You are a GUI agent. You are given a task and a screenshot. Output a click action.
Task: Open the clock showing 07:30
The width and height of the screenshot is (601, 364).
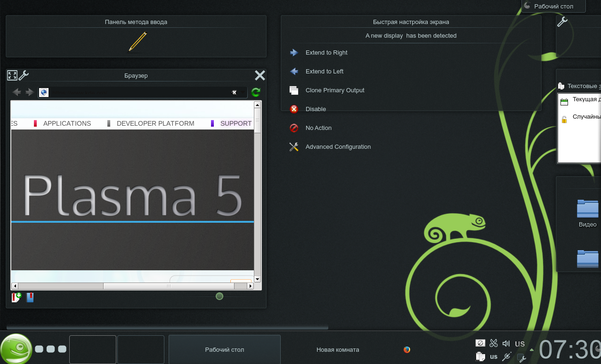tap(570, 349)
